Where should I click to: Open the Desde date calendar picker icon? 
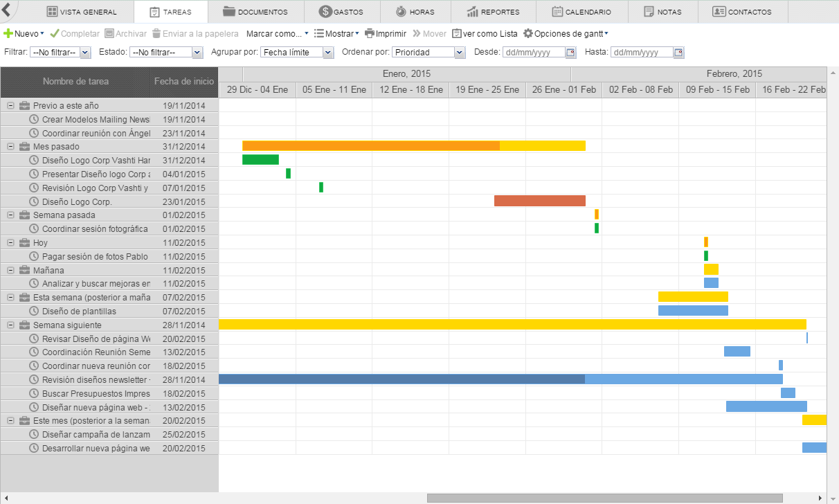coord(570,53)
